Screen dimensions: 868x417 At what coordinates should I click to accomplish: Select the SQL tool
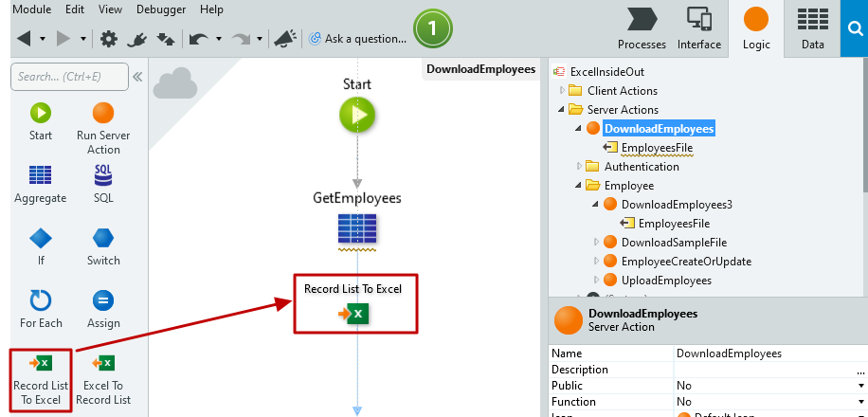click(103, 185)
